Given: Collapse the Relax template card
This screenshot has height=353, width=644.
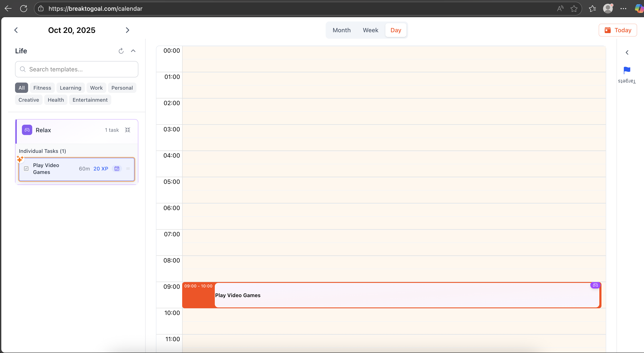Looking at the screenshot, I should coord(128,130).
